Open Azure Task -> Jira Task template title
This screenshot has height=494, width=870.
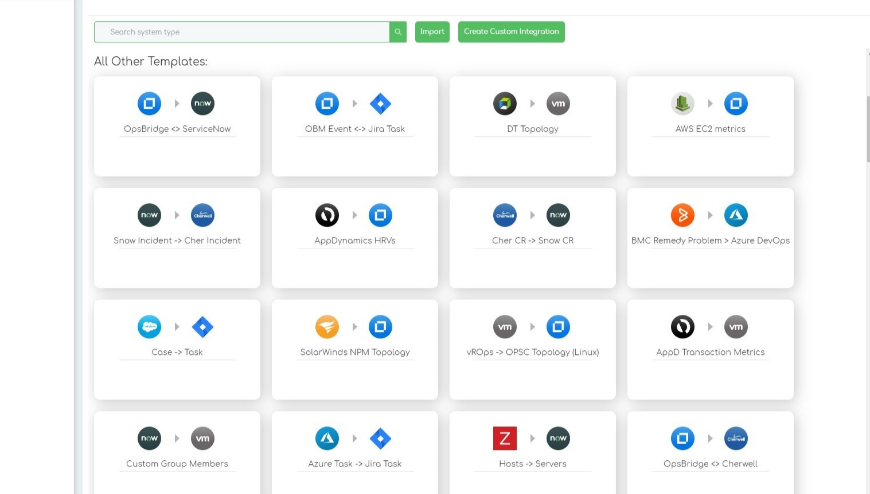point(355,463)
